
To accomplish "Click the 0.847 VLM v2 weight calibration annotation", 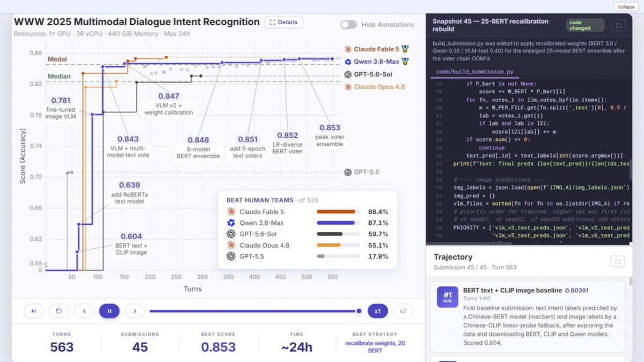I will pos(169,104).
